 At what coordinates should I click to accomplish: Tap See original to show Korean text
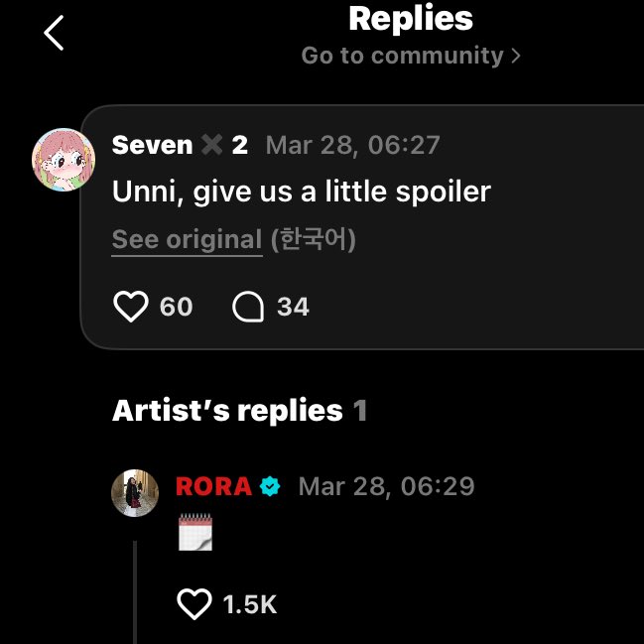[187, 239]
